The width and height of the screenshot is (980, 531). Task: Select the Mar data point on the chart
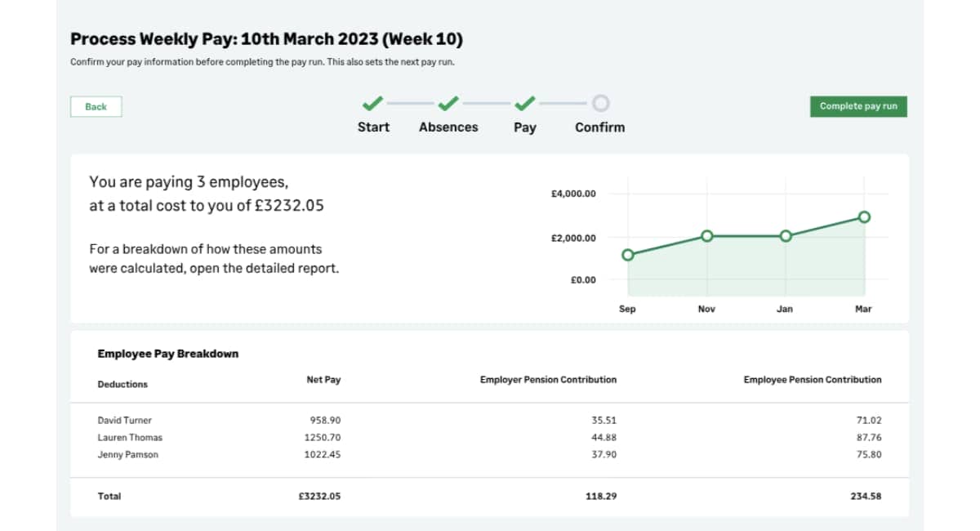864,216
